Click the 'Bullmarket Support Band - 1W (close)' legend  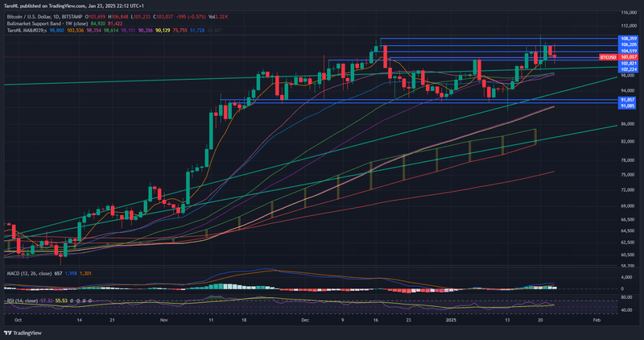coord(47,24)
